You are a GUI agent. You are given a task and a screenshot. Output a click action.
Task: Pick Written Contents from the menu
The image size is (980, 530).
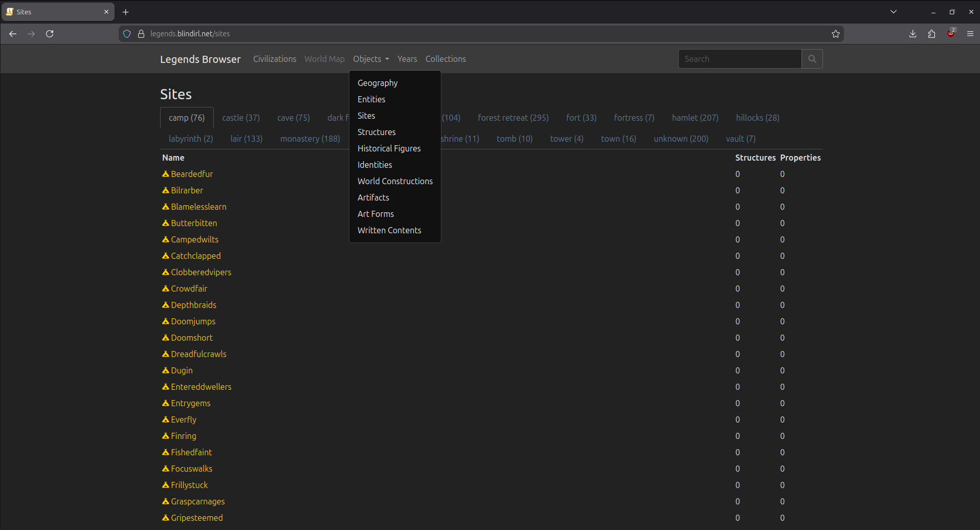pos(389,230)
